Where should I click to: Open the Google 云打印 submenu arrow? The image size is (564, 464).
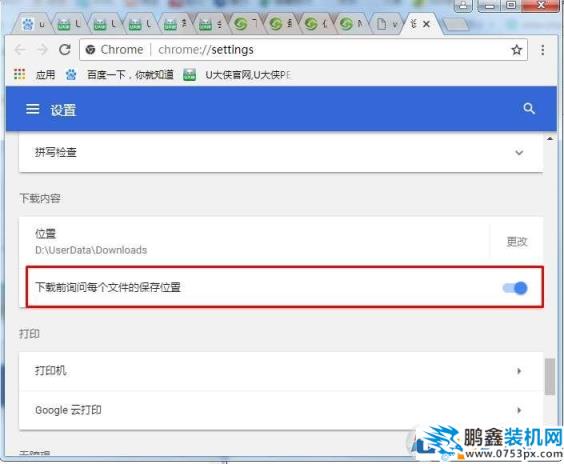pyautogui.click(x=519, y=410)
